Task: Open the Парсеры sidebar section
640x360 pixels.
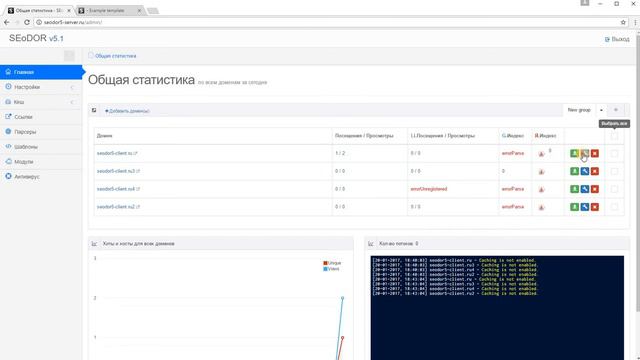Action: pos(41,132)
